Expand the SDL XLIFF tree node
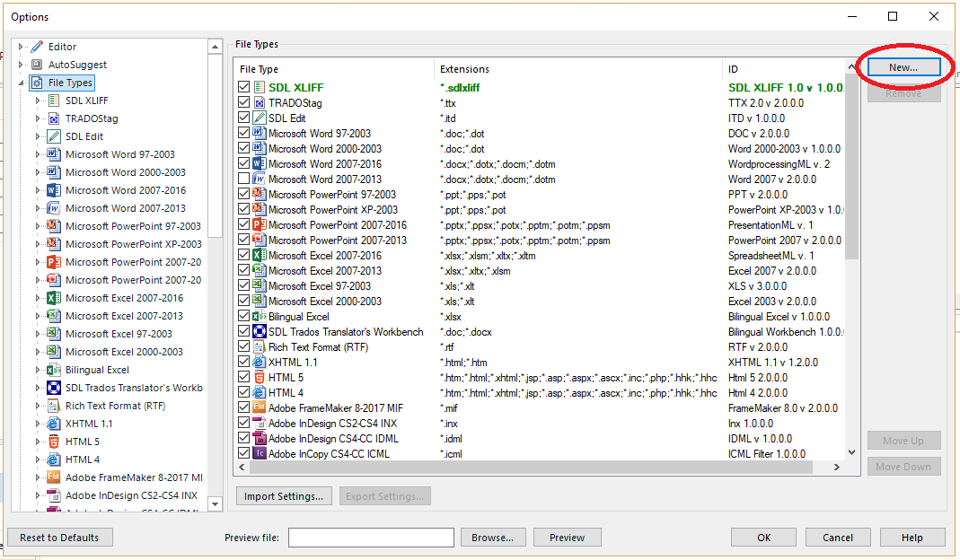 [x=38, y=101]
